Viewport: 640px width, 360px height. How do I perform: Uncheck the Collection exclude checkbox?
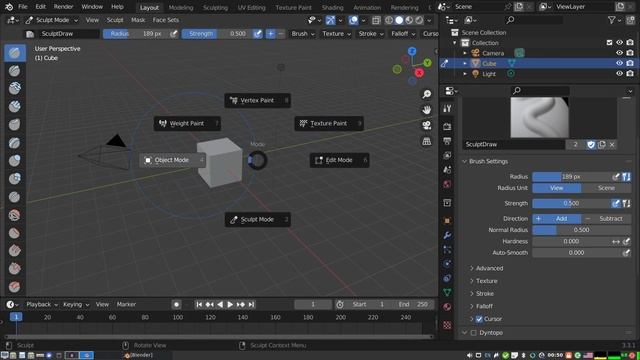(609, 42)
